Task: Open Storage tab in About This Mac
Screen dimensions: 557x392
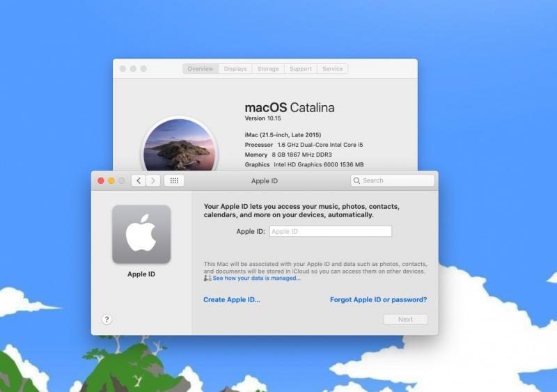Action: point(268,69)
